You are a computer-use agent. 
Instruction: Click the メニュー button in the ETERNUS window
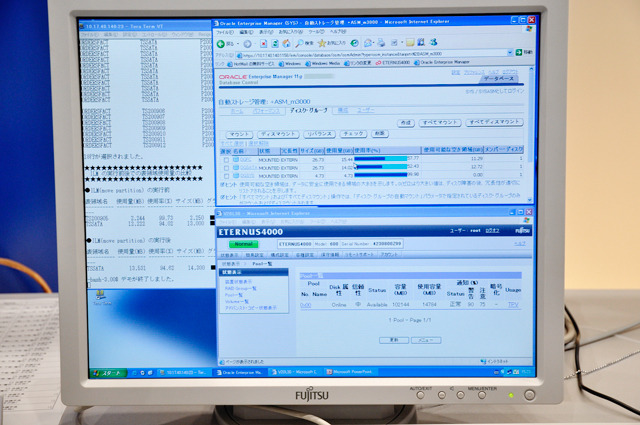click(x=426, y=340)
